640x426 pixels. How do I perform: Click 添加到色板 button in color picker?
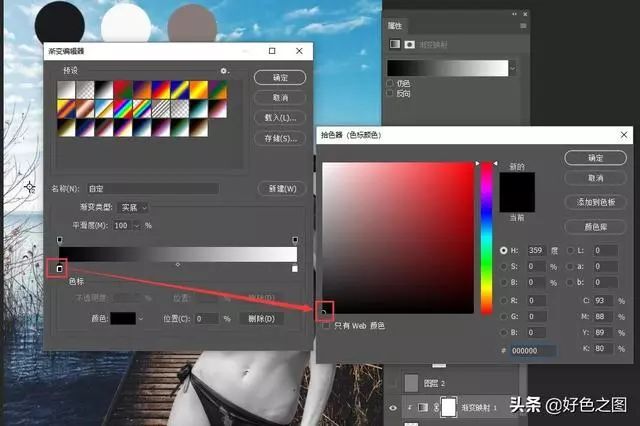point(595,202)
